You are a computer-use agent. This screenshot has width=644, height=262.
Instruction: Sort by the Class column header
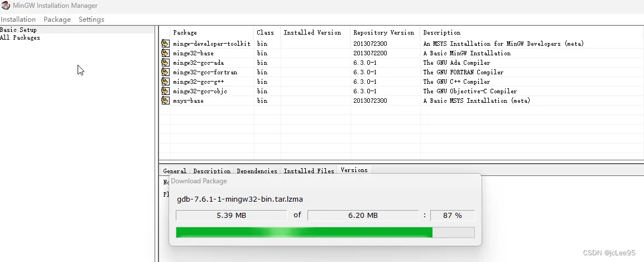(267, 32)
